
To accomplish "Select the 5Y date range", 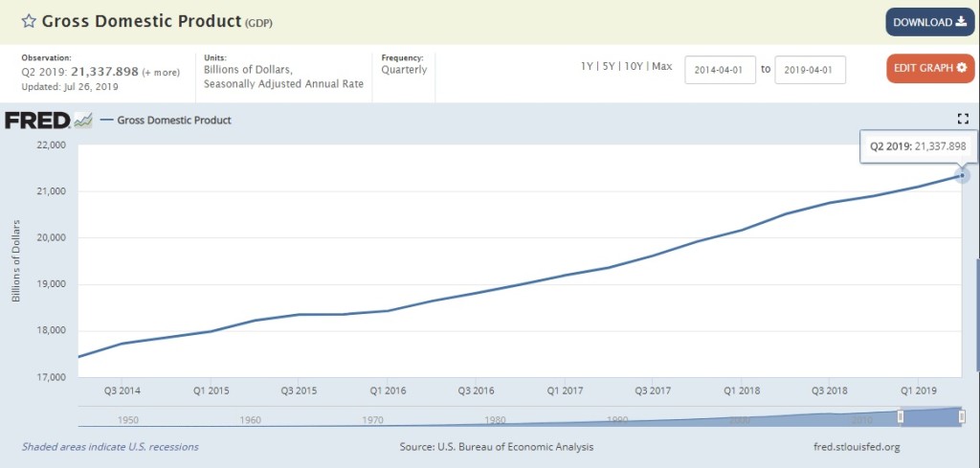I will tap(608, 67).
